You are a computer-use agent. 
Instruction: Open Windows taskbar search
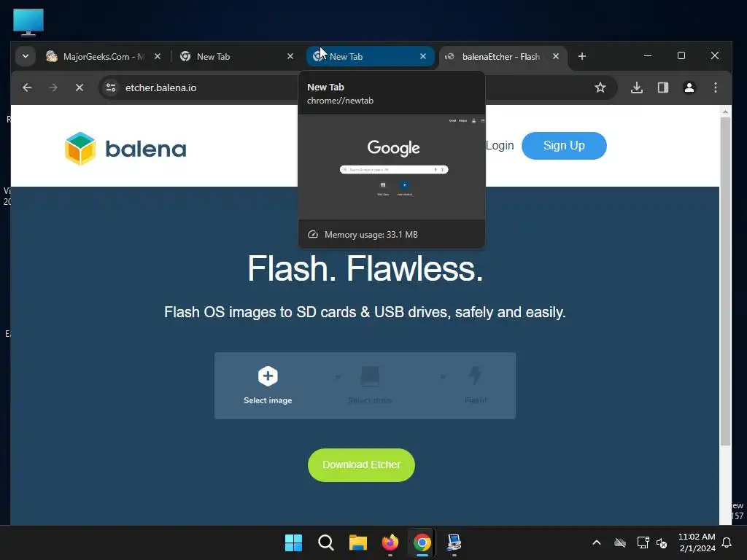tap(326, 542)
